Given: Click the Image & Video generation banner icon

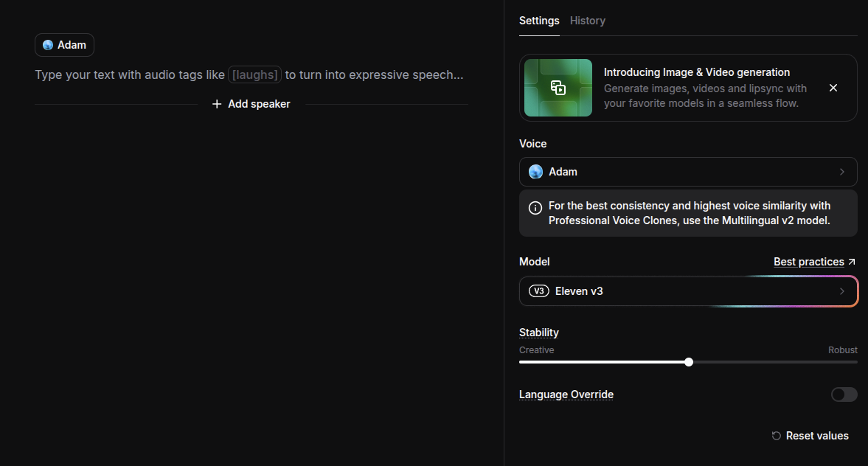Looking at the screenshot, I should tap(558, 87).
